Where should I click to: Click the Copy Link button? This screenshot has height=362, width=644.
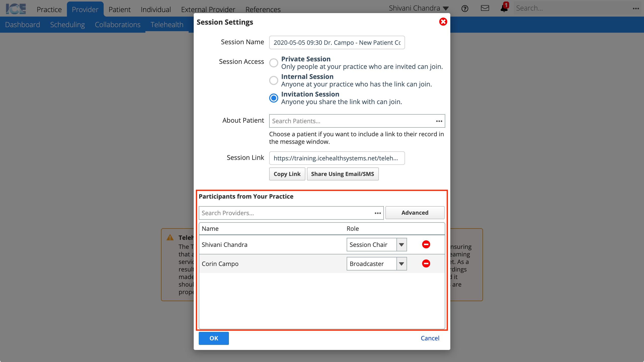click(x=287, y=174)
